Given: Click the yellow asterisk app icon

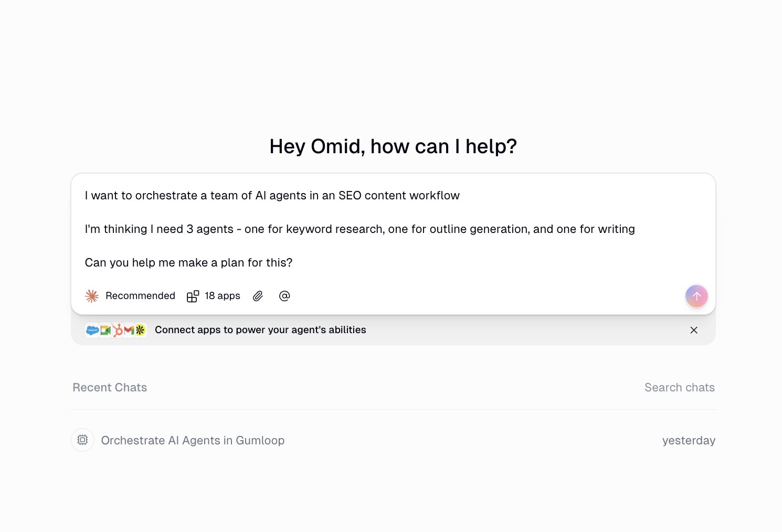Looking at the screenshot, I should pos(141,329).
